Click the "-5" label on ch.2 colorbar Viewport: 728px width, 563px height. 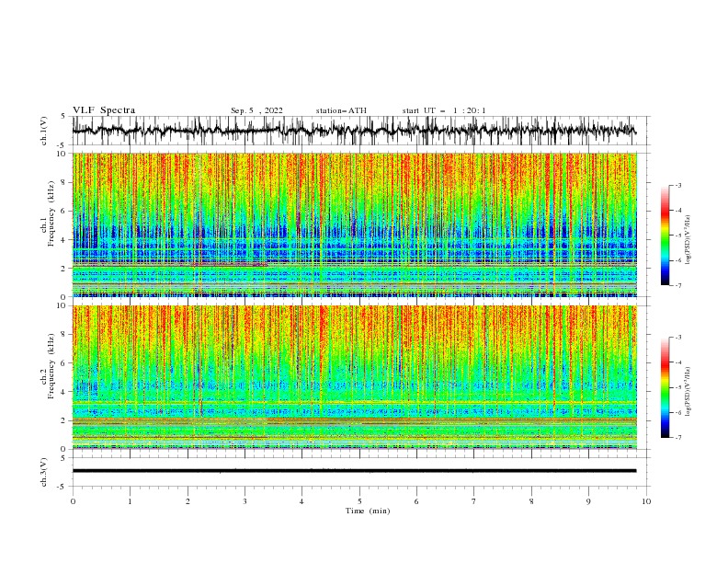(x=677, y=387)
